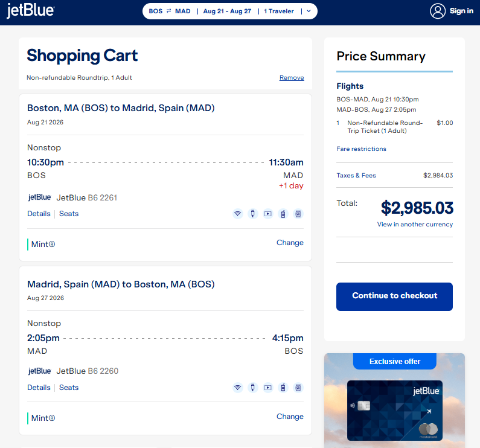Viewport: 480px width, 448px height.
Task: Click drinks icon on MAD to BOS flight
Action: (x=283, y=388)
